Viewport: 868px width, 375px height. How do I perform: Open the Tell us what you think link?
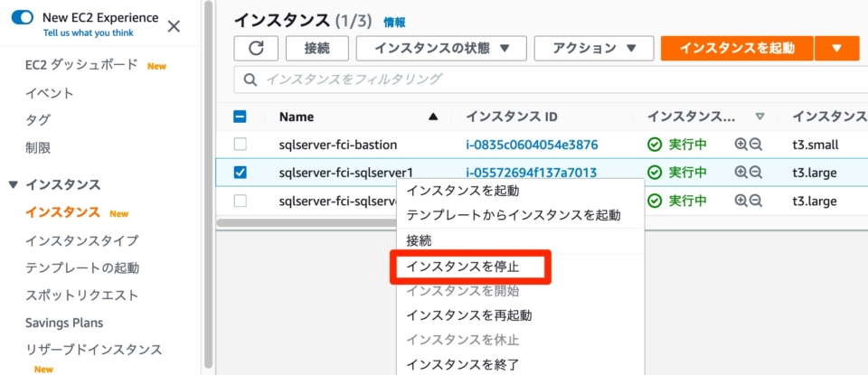89,33
